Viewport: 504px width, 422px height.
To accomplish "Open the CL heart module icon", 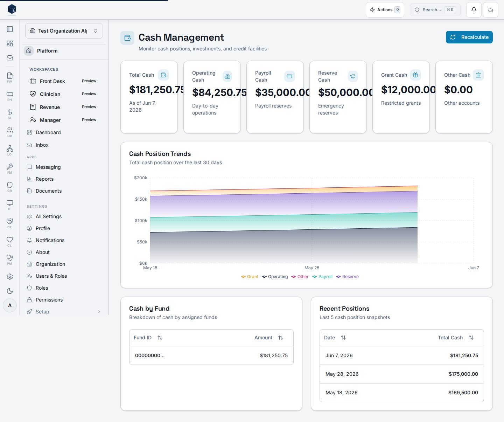I will (10, 241).
